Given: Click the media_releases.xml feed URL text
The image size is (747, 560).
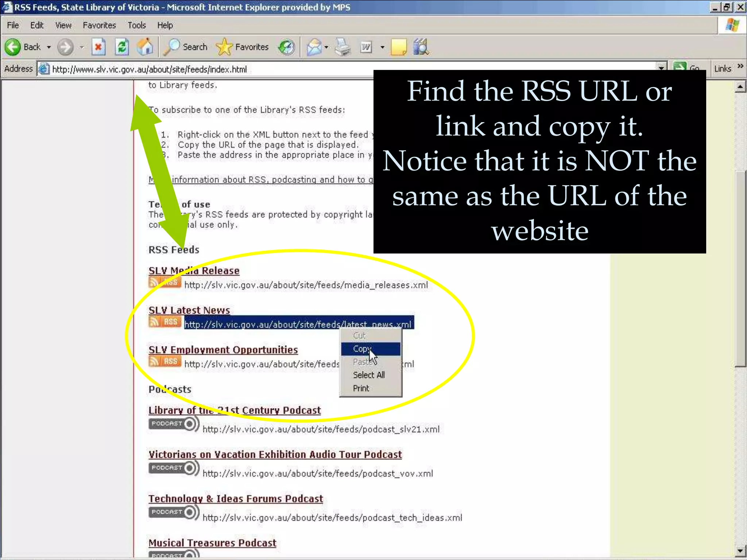Looking at the screenshot, I should coord(306,285).
